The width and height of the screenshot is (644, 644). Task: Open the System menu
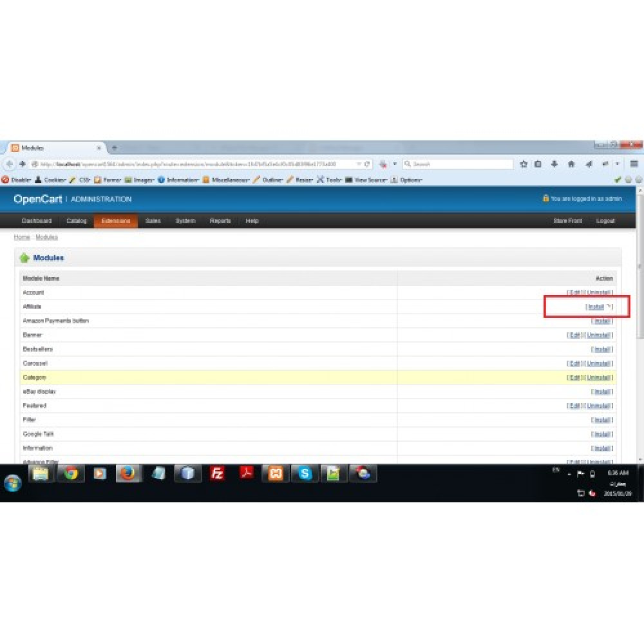(185, 220)
